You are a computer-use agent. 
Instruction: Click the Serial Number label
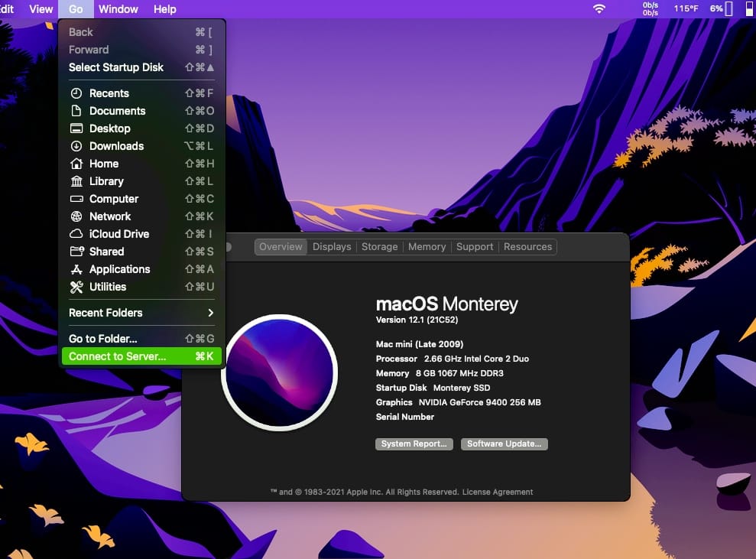(x=405, y=418)
